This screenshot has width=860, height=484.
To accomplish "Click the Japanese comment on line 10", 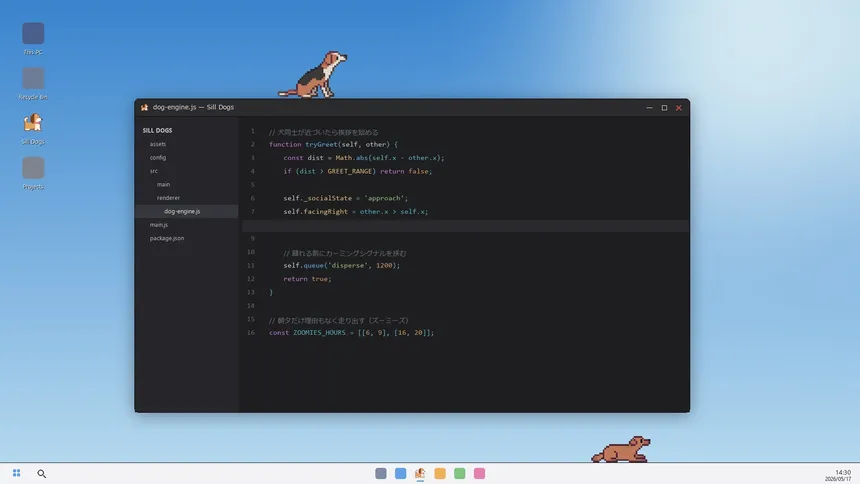I will [x=345, y=253].
